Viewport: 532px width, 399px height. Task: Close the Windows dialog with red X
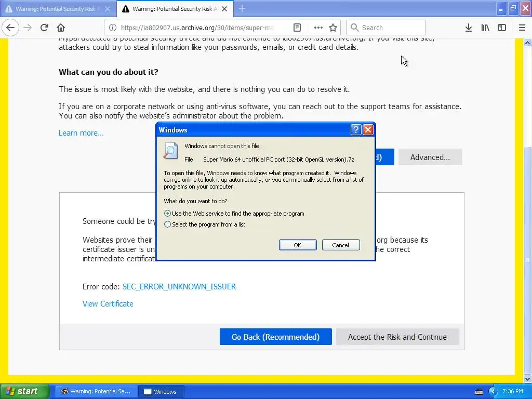click(x=368, y=129)
